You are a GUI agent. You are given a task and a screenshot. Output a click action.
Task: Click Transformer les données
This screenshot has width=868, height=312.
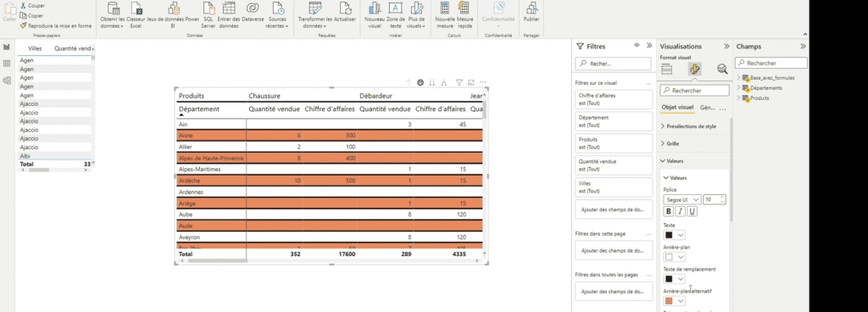pyautogui.click(x=315, y=15)
